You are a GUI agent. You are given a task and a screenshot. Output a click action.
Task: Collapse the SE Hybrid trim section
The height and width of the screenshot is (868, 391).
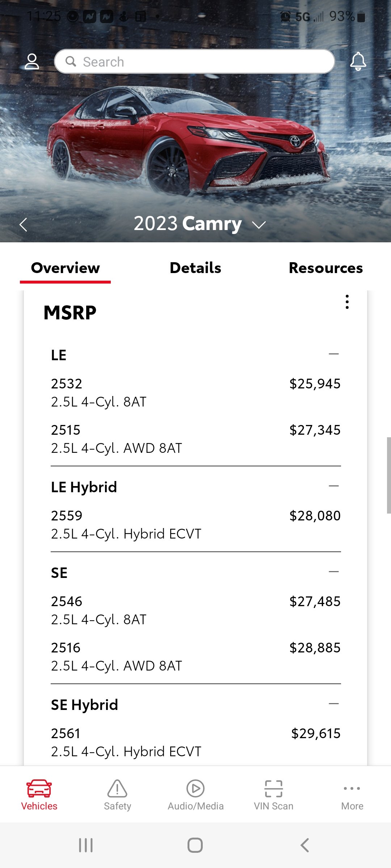pos(334,704)
